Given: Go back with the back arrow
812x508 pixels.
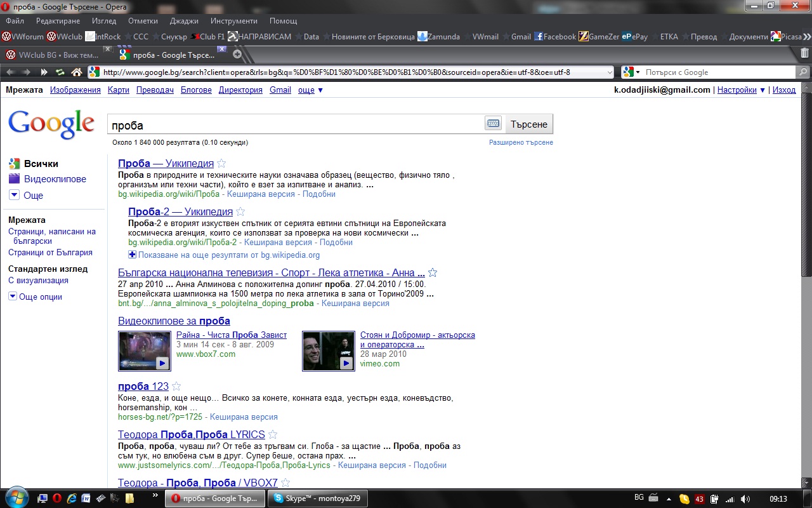Looking at the screenshot, I should pyautogui.click(x=10, y=72).
